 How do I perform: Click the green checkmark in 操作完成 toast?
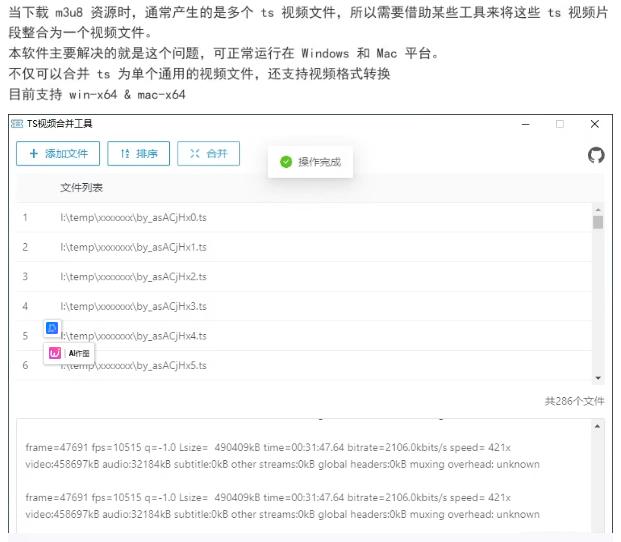pyautogui.click(x=286, y=162)
